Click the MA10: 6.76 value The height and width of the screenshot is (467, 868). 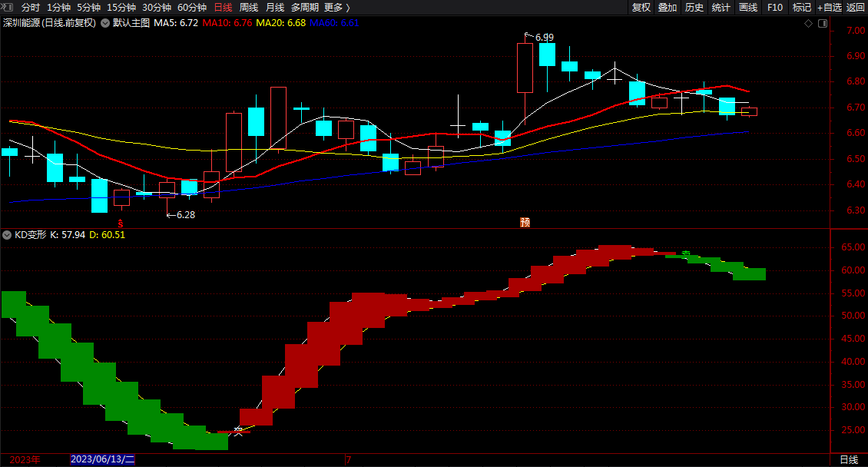click(x=227, y=23)
